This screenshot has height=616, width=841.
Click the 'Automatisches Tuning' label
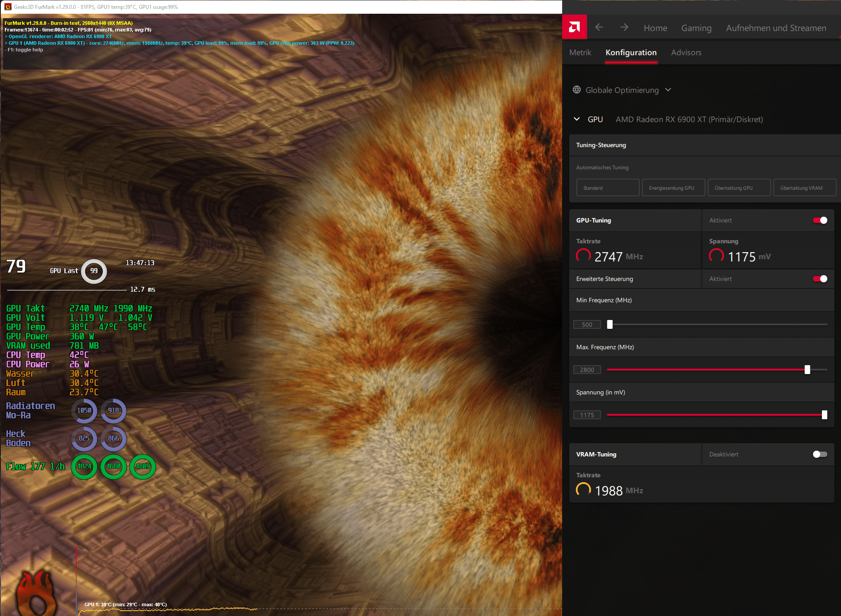click(602, 168)
